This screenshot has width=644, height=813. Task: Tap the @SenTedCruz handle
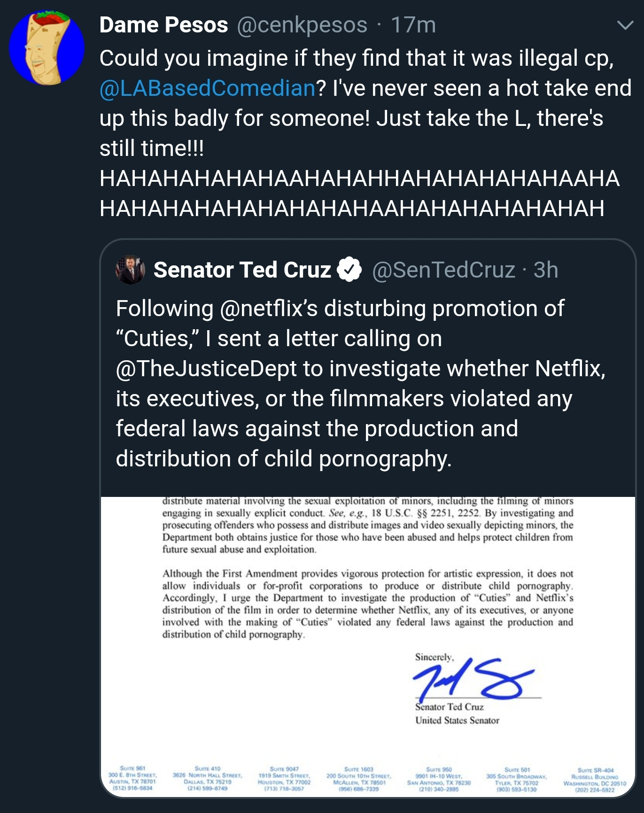click(x=443, y=270)
